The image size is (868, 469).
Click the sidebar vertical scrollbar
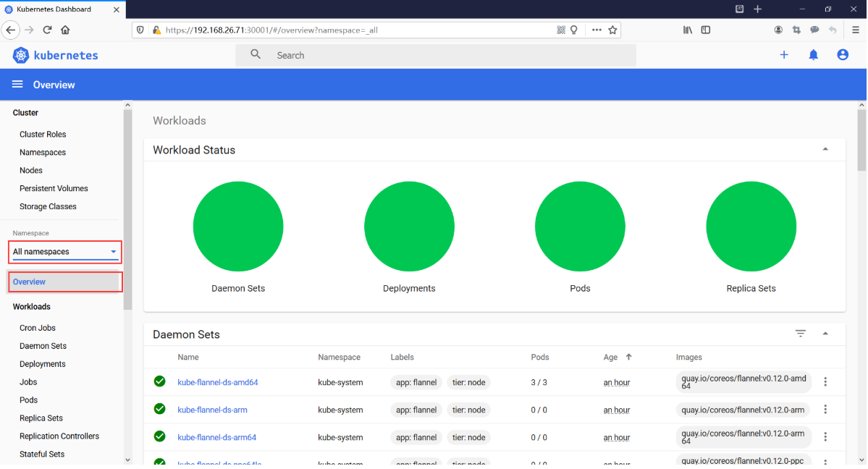tap(128, 209)
